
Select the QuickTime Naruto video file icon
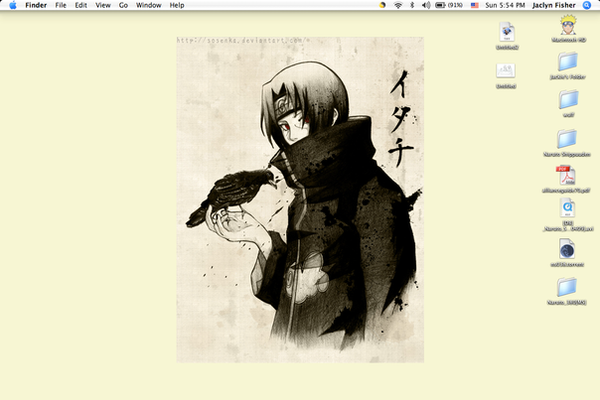[x=567, y=209]
